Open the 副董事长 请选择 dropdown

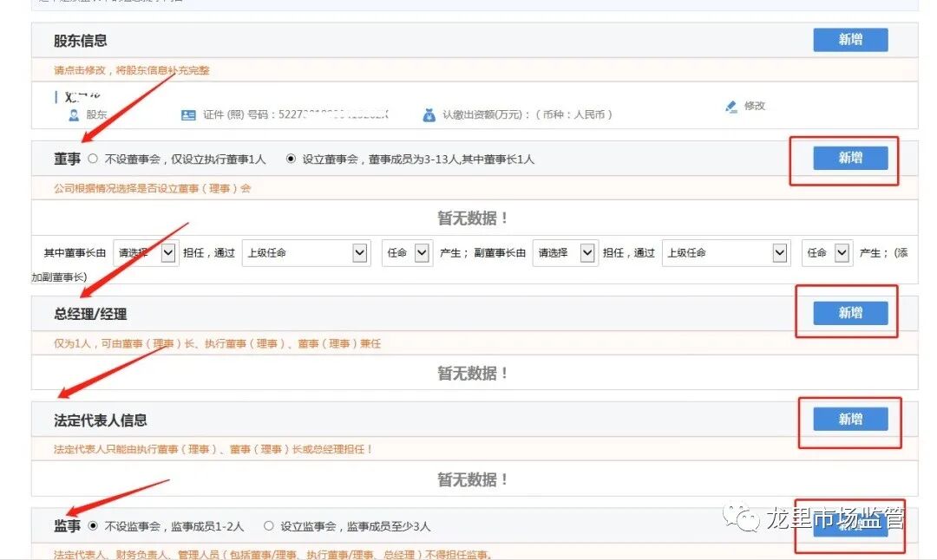[x=565, y=252]
